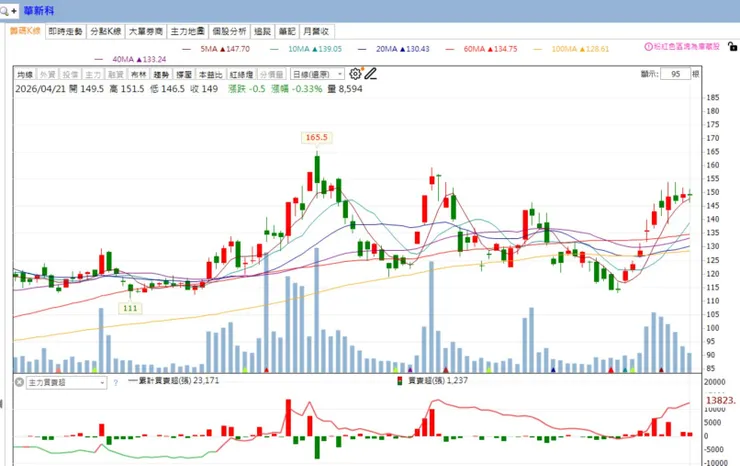The width and height of the screenshot is (740, 466).
Task: Click the 5MA legend entry
Action: [216, 49]
